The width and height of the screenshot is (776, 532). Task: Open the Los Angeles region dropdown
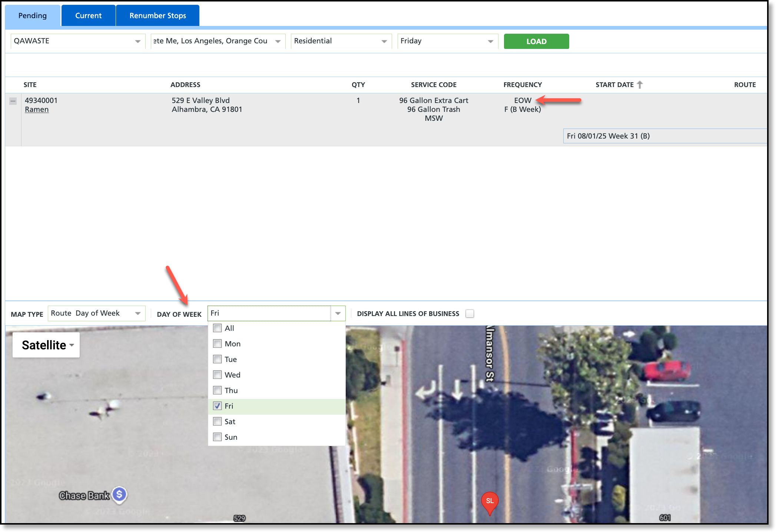point(278,41)
